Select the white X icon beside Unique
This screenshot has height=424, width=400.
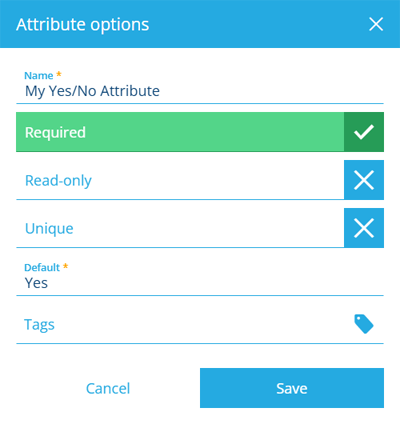[x=364, y=228]
